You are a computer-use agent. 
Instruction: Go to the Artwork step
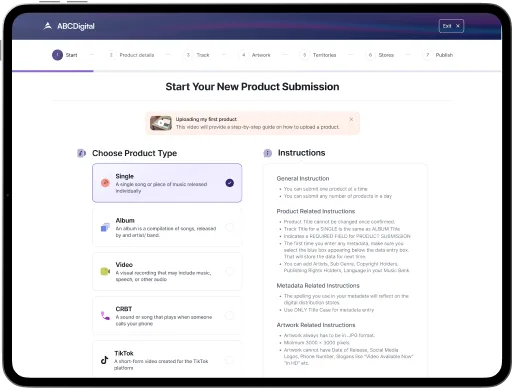(x=255, y=55)
